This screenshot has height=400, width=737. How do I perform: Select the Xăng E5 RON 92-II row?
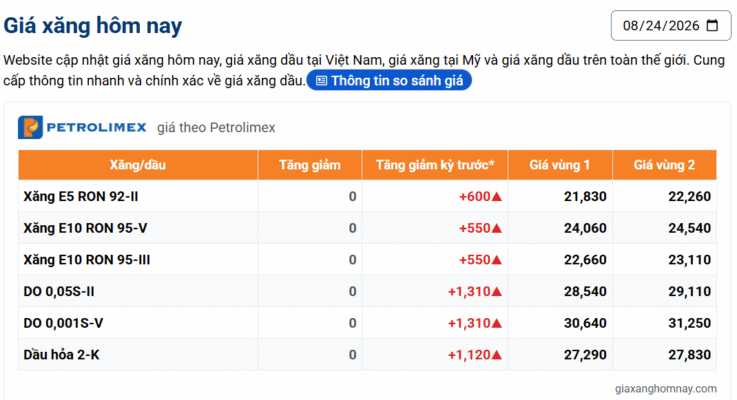(x=367, y=196)
